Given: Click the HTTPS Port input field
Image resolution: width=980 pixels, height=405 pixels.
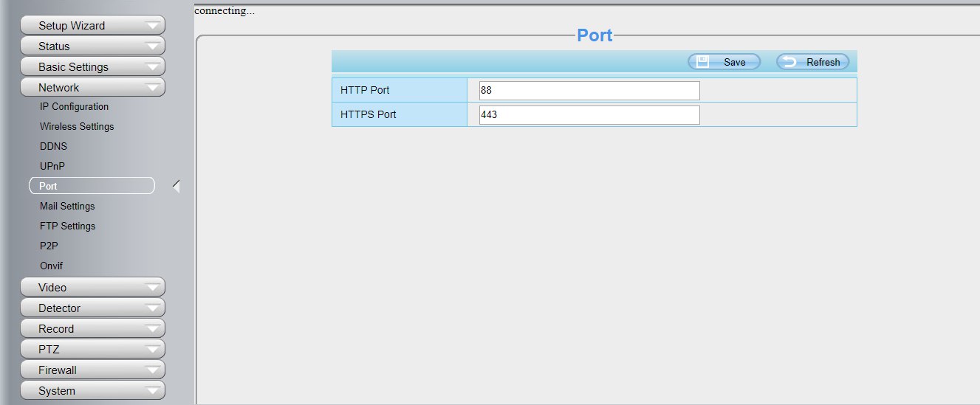Looking at the screenshot, I should [x=589, y=115].
